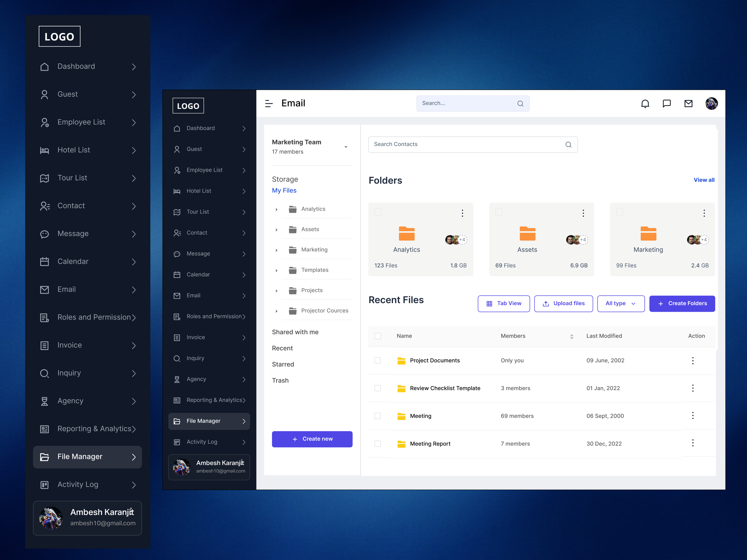Viewport: 747px width, 560px height.
Task: Click the profile avatar in top header
Action: [712, 104]
